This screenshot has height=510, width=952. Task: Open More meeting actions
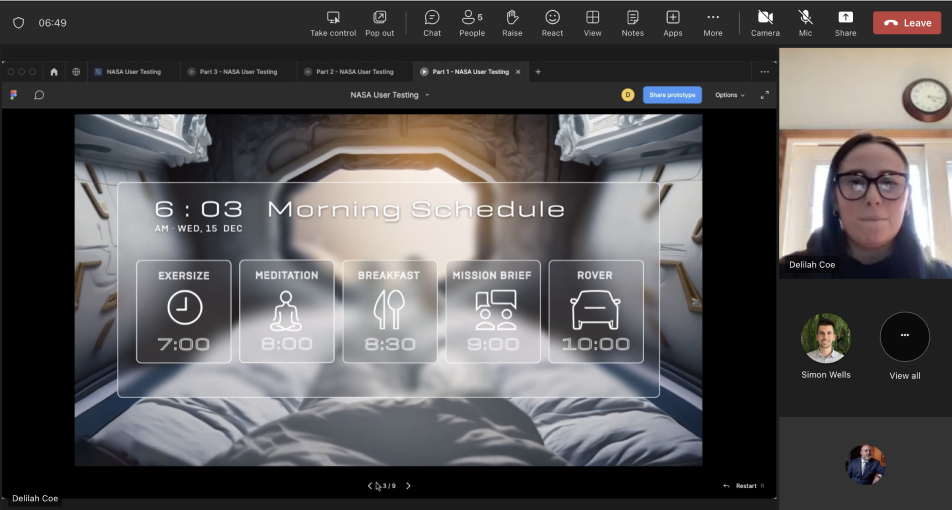713,24
